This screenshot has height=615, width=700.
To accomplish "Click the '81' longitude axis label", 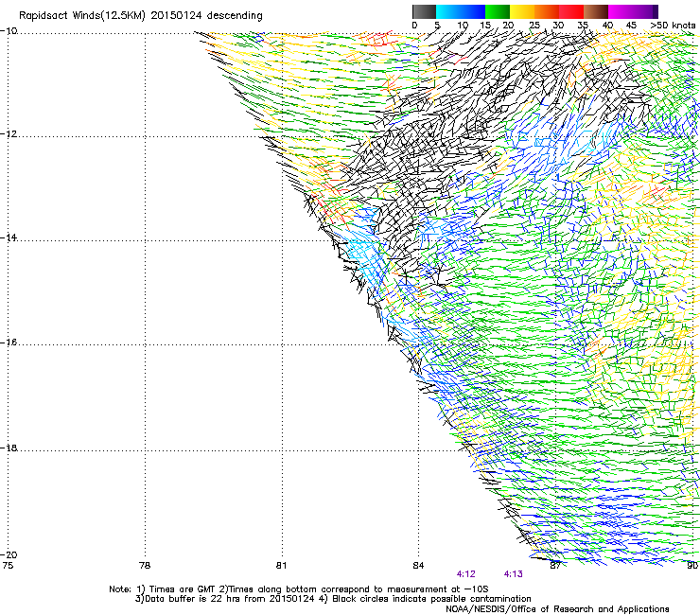I will tap(281, 566).
